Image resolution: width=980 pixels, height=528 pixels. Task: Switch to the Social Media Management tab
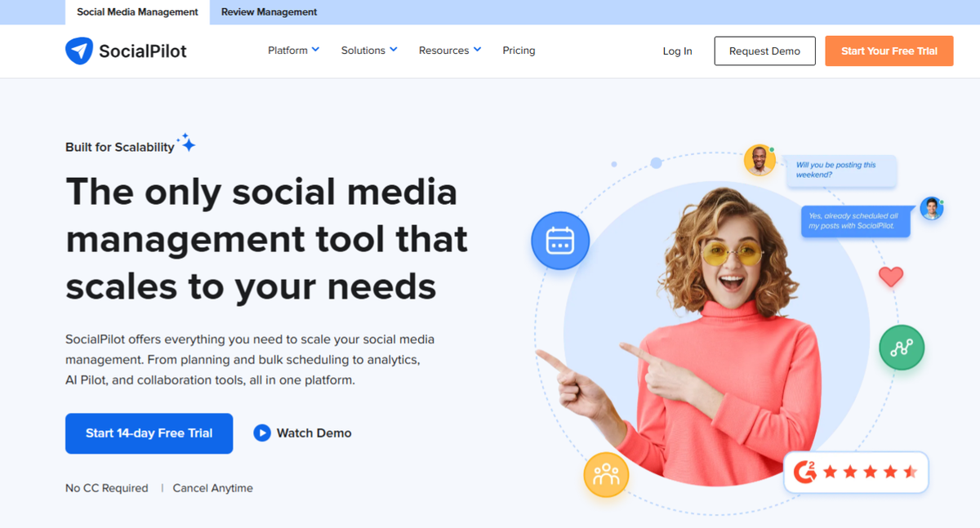[137, 12]
